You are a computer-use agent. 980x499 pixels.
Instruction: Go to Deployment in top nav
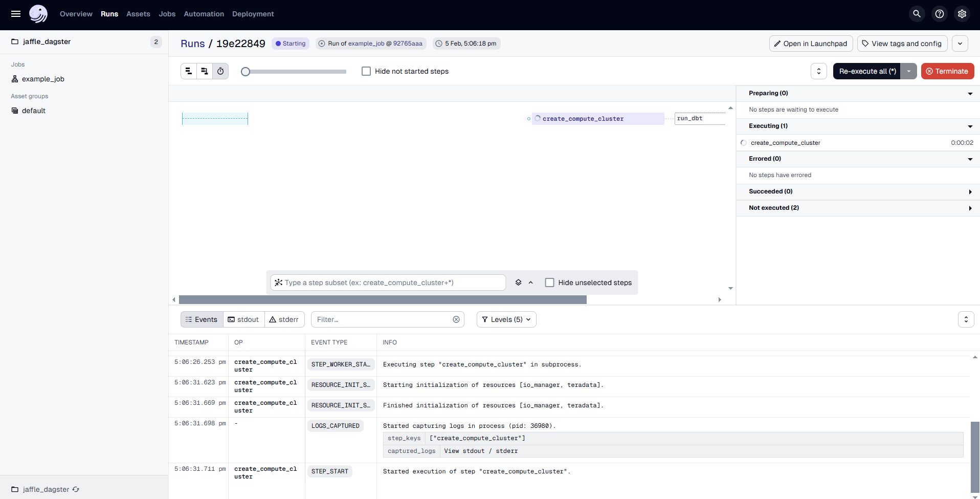coord(253,14)
